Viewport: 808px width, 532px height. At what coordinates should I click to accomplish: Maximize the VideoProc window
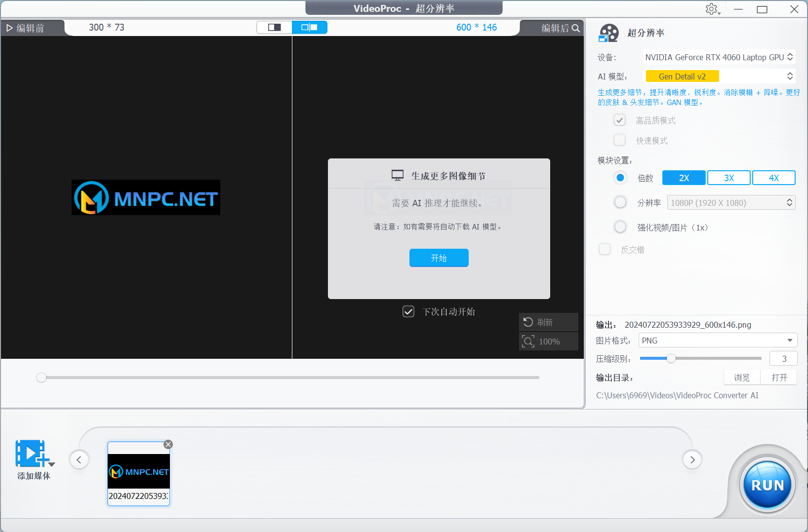pyautogui.click(x=762, y=9)
